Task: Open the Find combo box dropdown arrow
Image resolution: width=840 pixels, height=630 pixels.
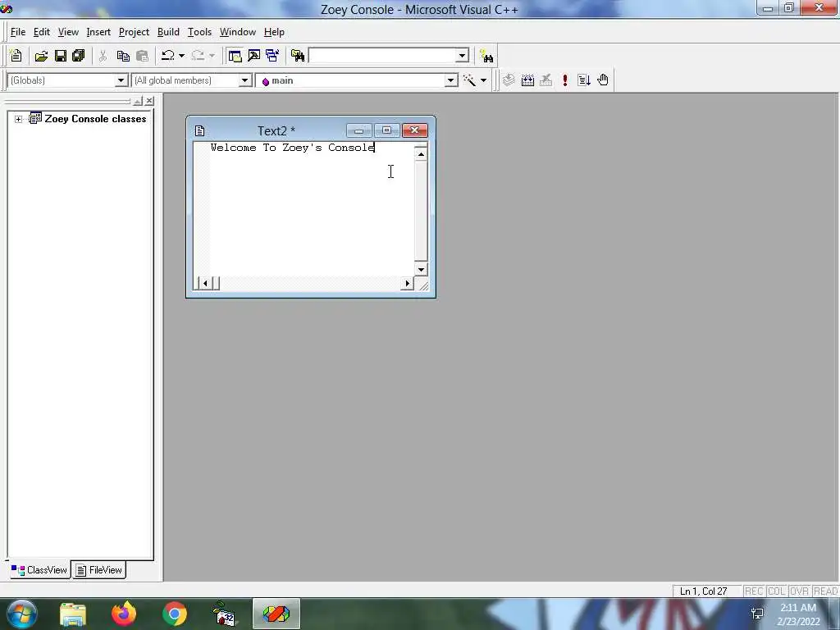Action: pyautogui.click(x=463, y=55)
